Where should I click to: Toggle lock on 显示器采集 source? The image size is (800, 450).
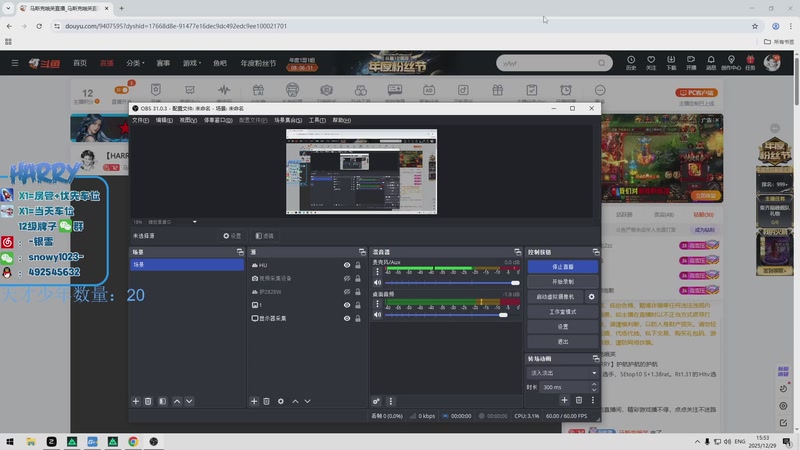point(358,318)
